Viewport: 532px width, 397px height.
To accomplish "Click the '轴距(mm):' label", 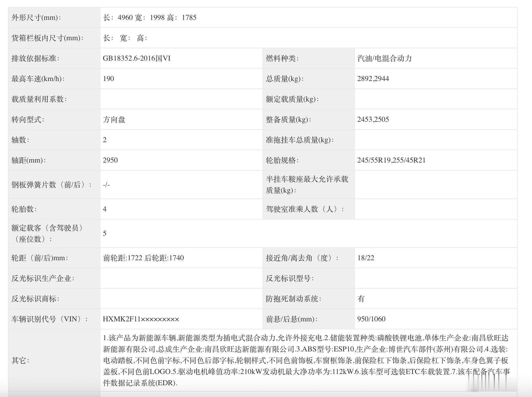I will pos(28,160).
